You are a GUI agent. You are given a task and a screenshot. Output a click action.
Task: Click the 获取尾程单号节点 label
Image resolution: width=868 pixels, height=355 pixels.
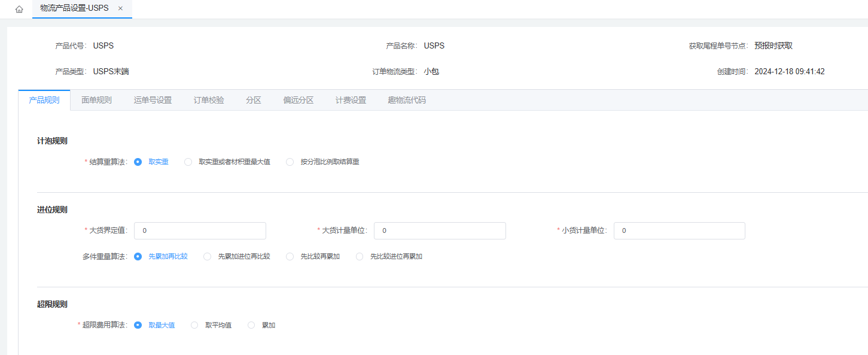718,45
